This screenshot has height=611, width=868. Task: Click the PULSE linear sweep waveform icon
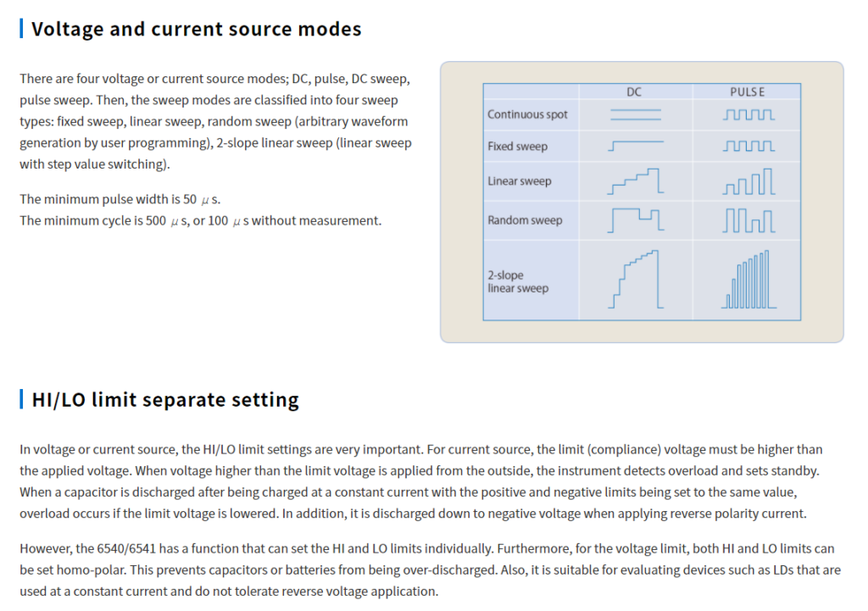pos(748,181)
